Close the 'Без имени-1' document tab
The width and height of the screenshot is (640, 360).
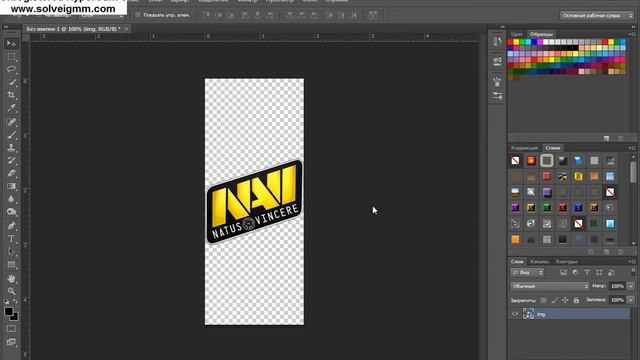tap(126, 29)
